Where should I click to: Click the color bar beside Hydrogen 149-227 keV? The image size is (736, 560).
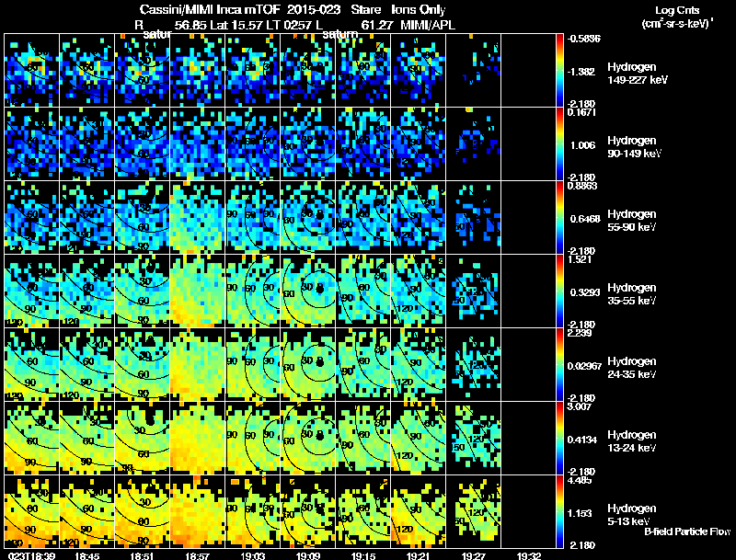tap(559, 71)
